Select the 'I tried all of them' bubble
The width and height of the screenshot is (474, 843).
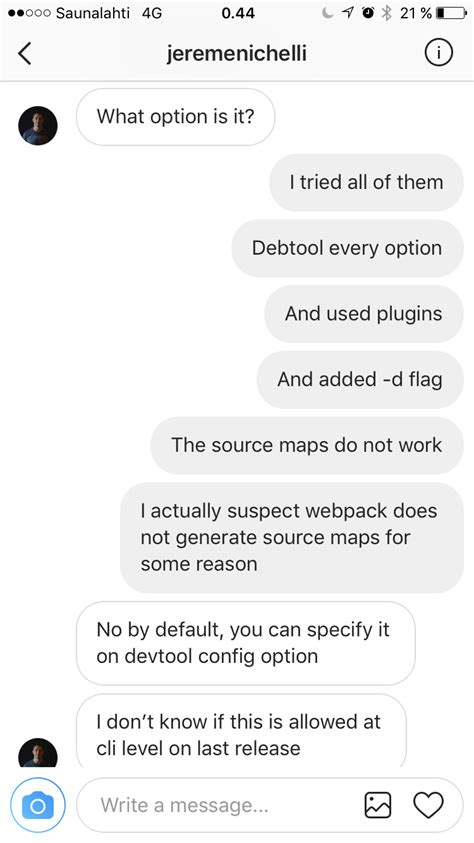pyautogui.click(x=366, y=182)
